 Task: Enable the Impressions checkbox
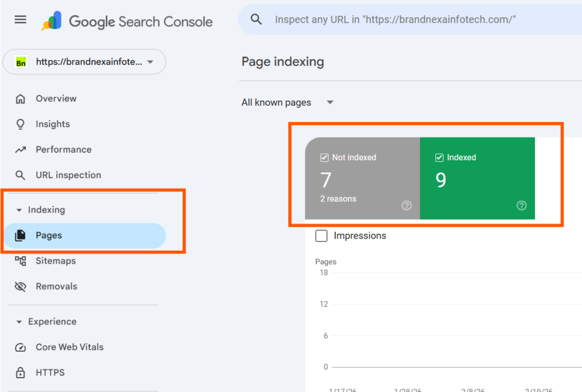coord(322,236)
